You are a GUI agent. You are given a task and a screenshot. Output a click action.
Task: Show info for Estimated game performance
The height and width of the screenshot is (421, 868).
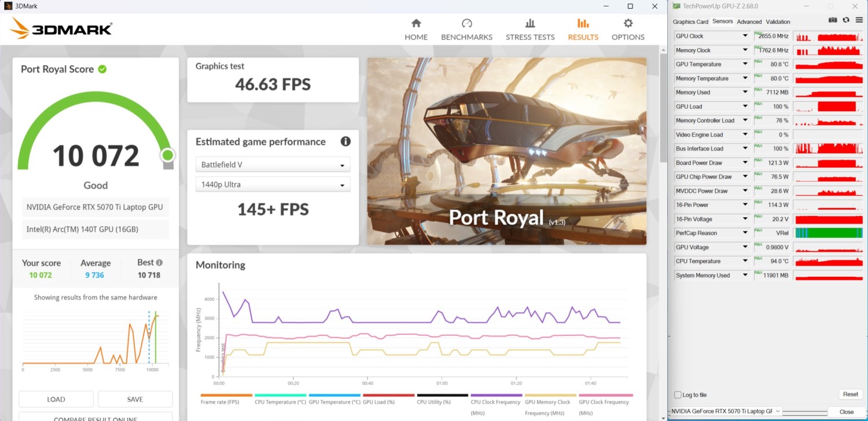point(345,141)
